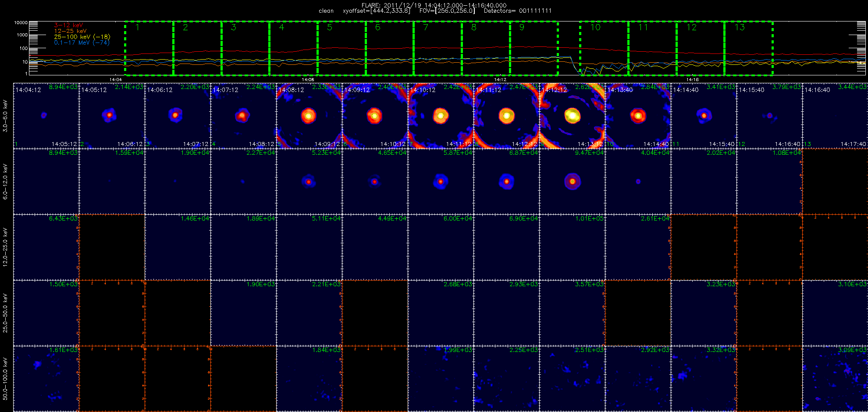This screenshot has height=412, width=868.
Task: Select interval 1 box in the light curve
Action: [149, 48]
